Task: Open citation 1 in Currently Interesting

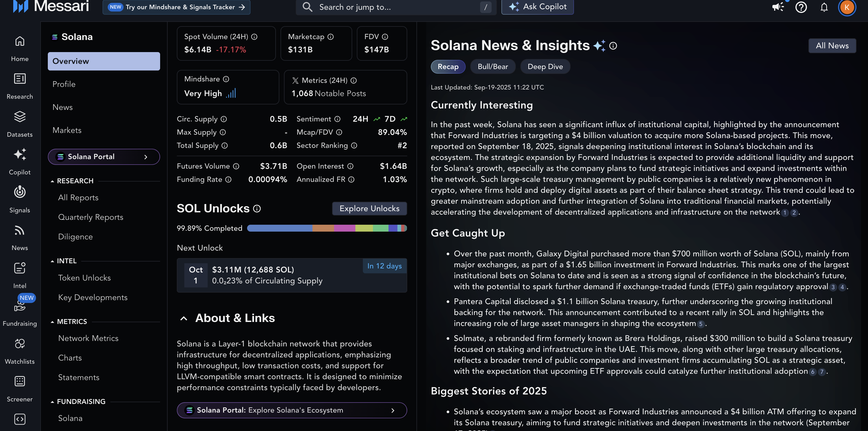Action: point(785,213)
